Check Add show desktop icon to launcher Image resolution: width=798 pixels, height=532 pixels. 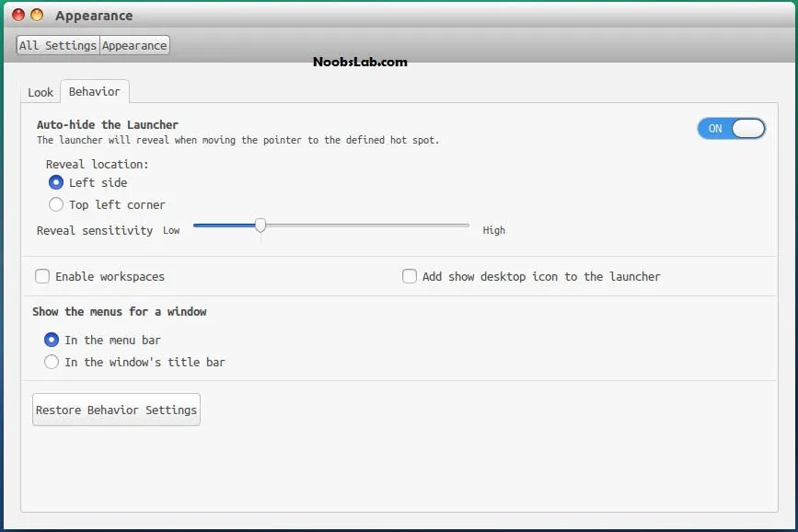(410, 276)
